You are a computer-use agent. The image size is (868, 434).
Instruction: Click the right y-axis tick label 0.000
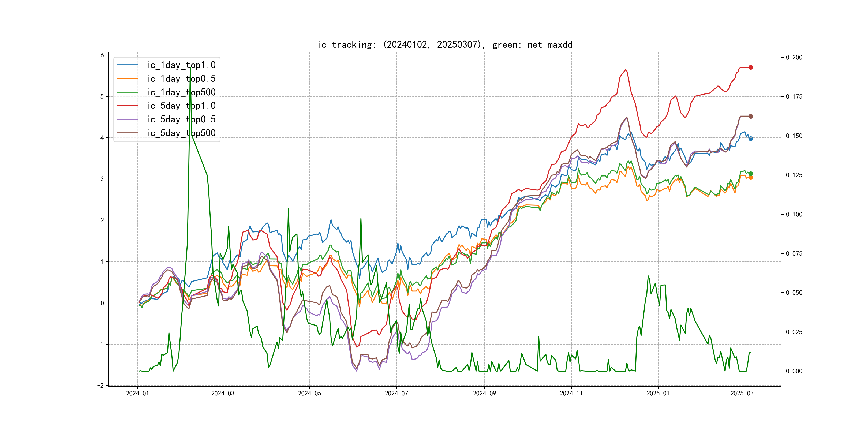click(794, 371)
